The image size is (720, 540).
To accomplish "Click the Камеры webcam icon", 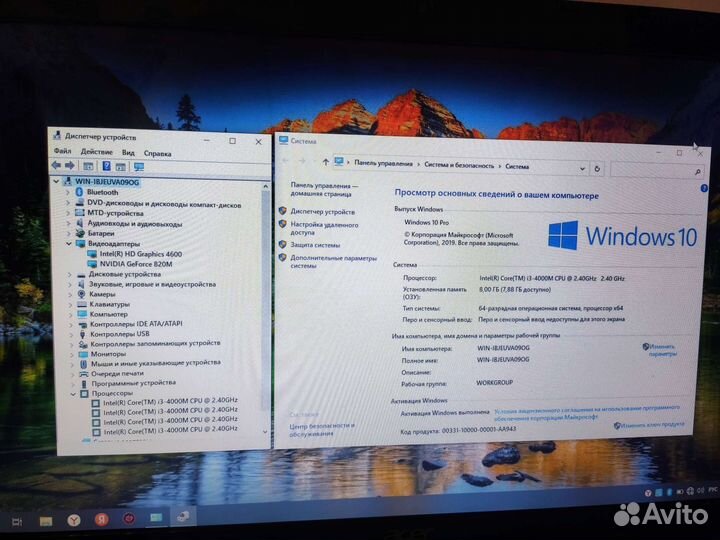I will pyautogui.click(x=81, y=294).
